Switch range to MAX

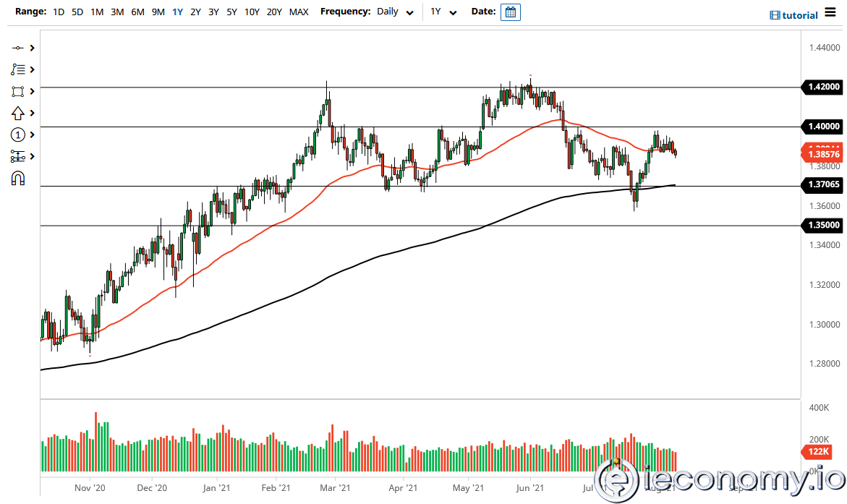(299, 12)
